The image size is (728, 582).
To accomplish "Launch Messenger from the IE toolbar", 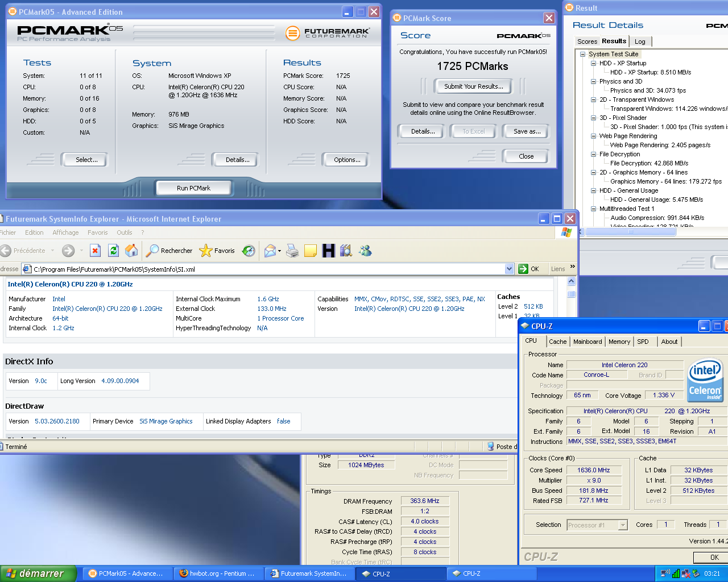I will [365, 251].
